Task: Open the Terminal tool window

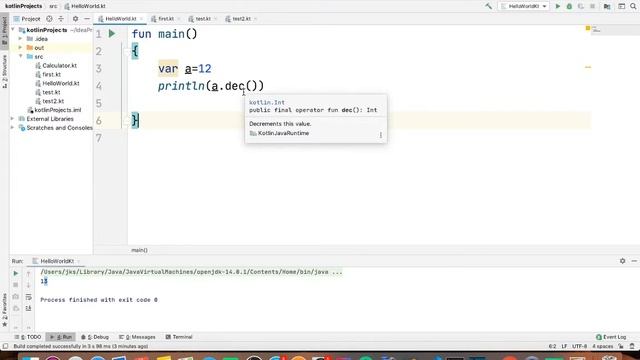Action: click(x=179, y=337)
